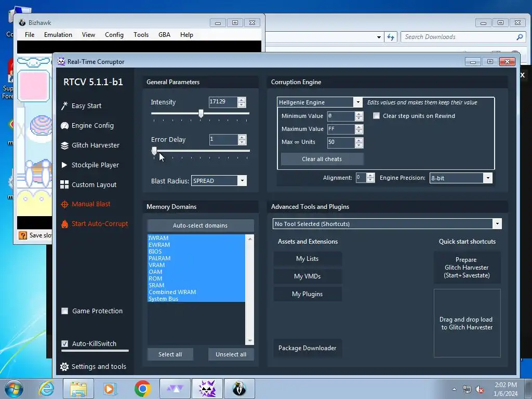Switch to Bizhawk taskbar icon
Image resolution: width=532 pixels, height=399 pixels.
[x=239, y=389]
